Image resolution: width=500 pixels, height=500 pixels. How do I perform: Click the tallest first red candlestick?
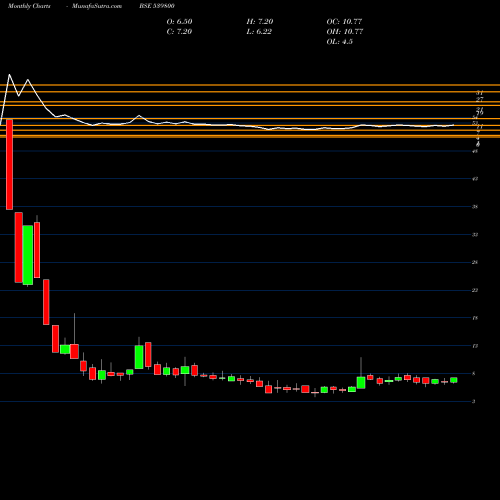[9, 164]
